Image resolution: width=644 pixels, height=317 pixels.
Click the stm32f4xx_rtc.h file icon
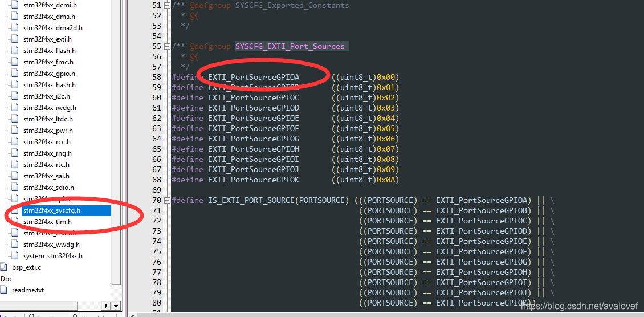coord(15,165)
